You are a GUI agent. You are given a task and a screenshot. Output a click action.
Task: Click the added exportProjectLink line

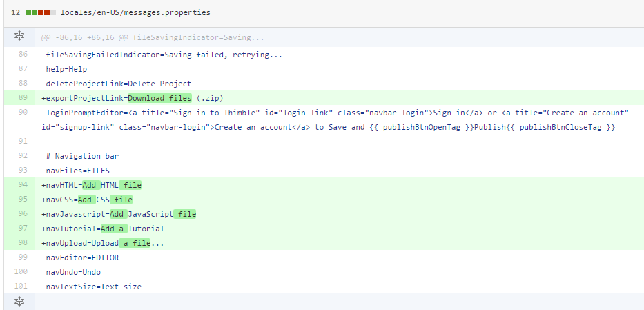(x=133, y=98)
